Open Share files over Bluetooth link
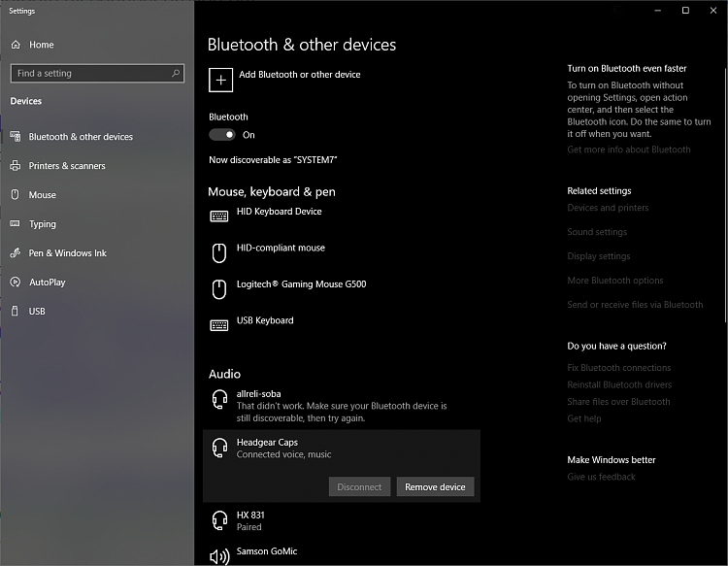The width and height of the screenshot is (728, 566). pos(618,402)
